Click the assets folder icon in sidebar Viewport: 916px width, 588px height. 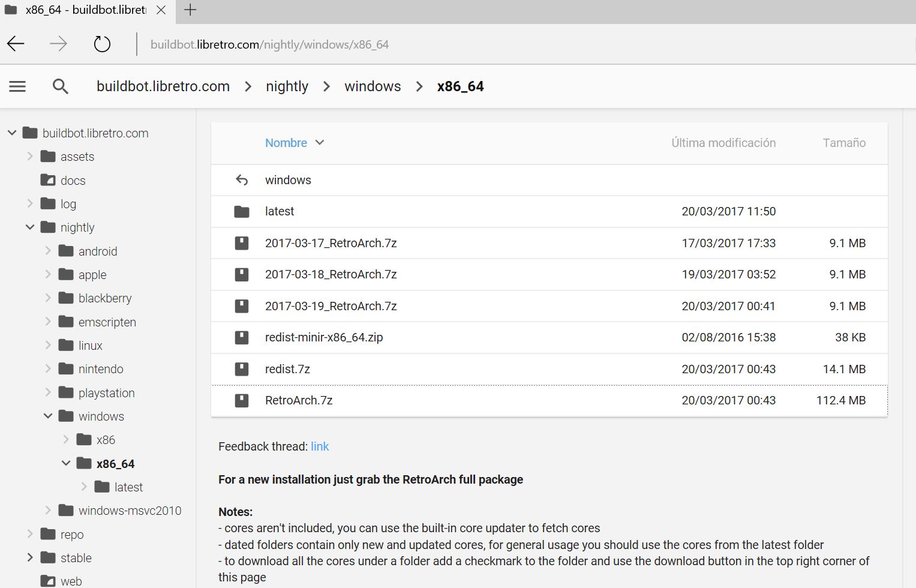48,156
